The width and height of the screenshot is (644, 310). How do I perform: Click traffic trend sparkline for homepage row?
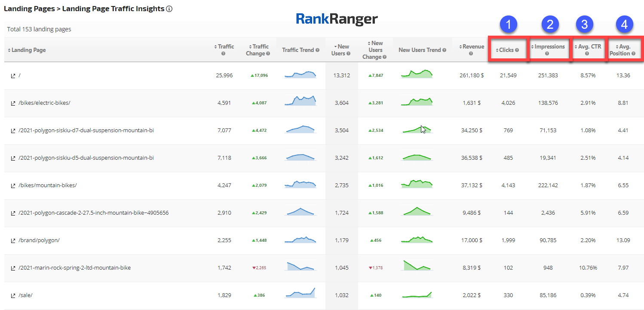[300, 75]
